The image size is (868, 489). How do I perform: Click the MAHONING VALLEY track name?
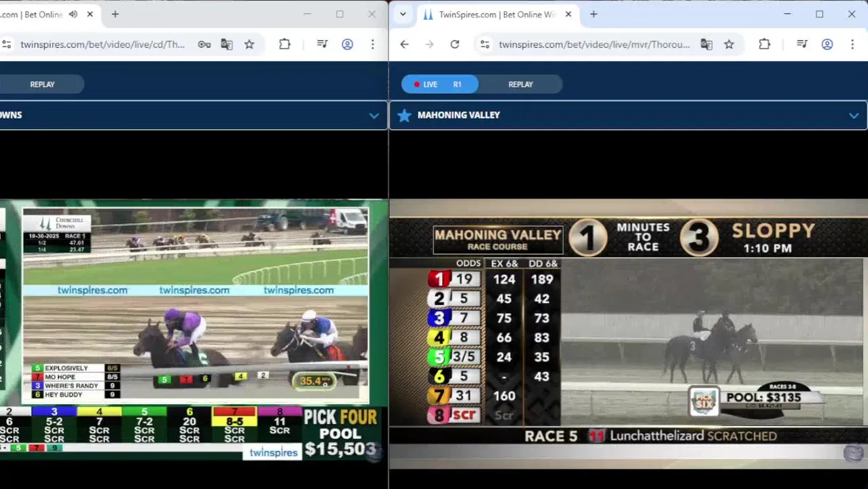click(x=458, y=115)
